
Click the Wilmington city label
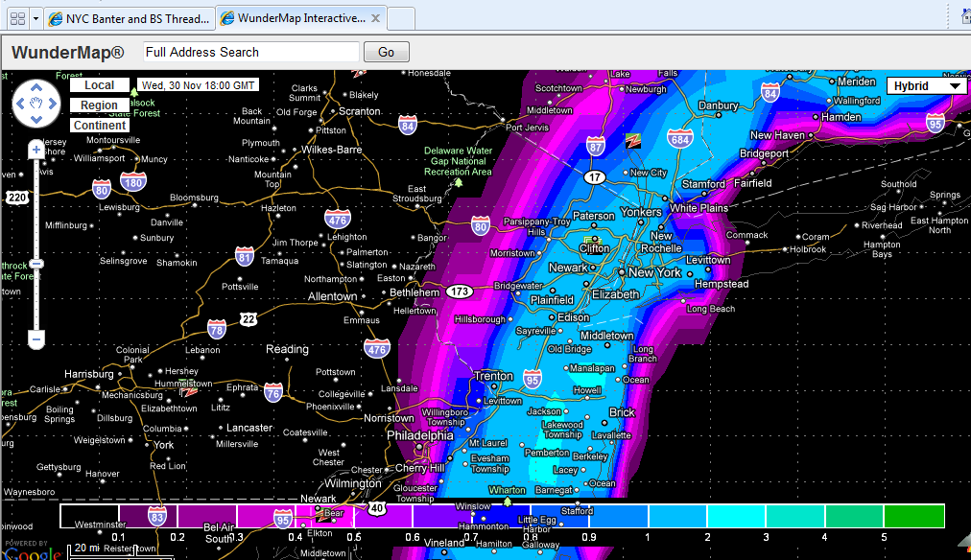[353, 483]
